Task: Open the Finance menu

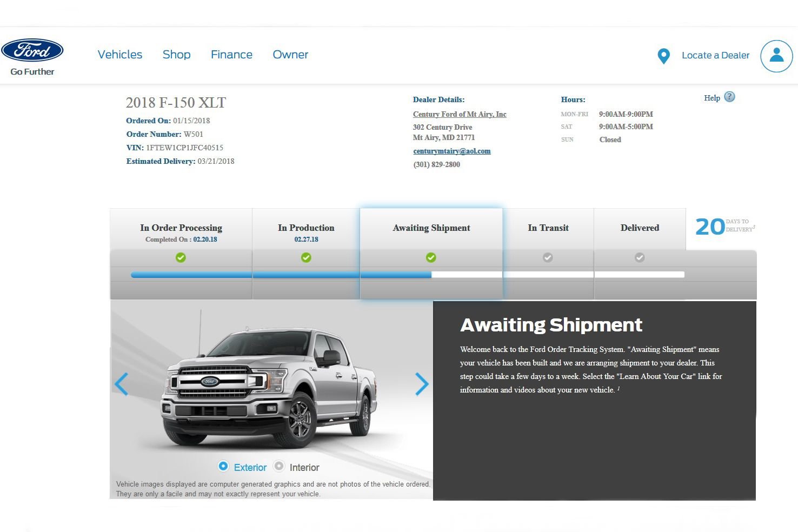Action: tap(231, 54)
